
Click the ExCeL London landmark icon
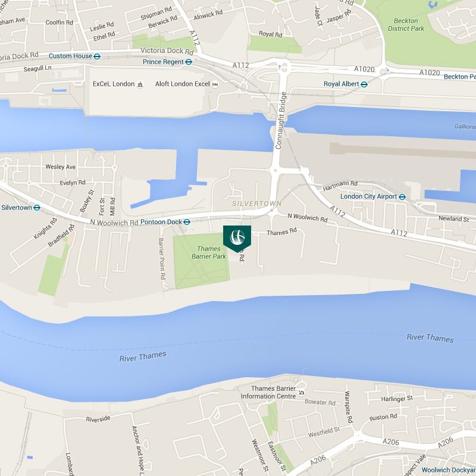(140, 84)
